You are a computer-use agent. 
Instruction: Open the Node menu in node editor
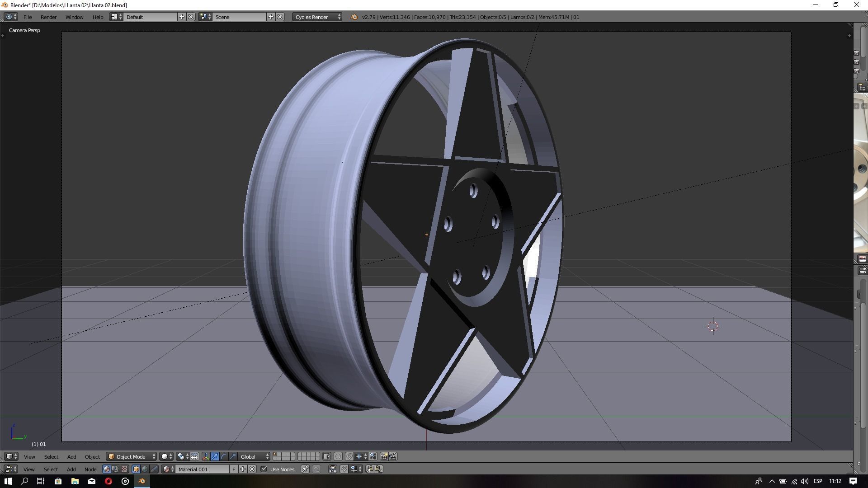(x=90, y=469)
